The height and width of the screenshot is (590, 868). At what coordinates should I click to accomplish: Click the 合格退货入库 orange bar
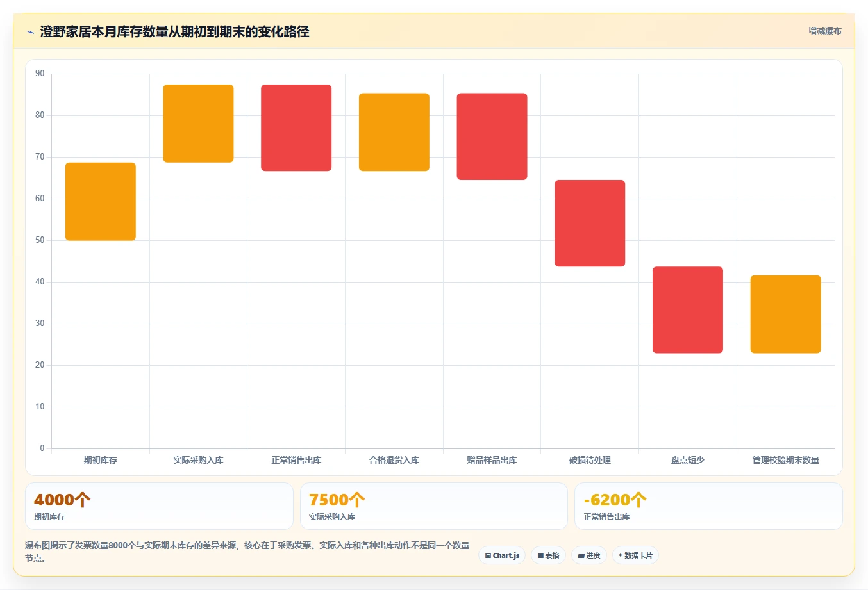394,132
